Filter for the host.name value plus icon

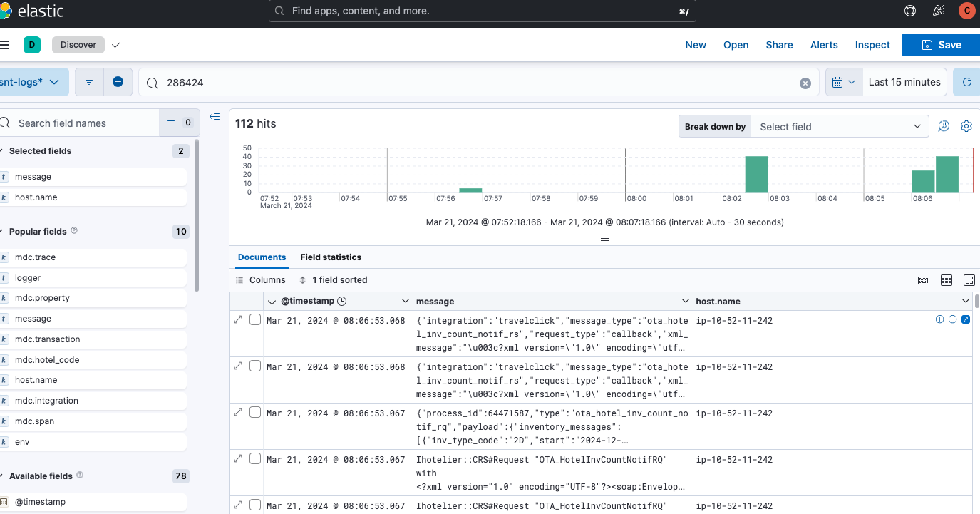coord(939,319)
